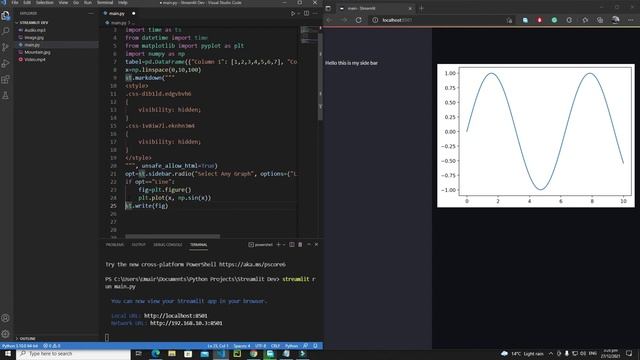This screenshot has height=360, width=640.
Task: Click the Network URL link in terminal
Action: (186, 323)
